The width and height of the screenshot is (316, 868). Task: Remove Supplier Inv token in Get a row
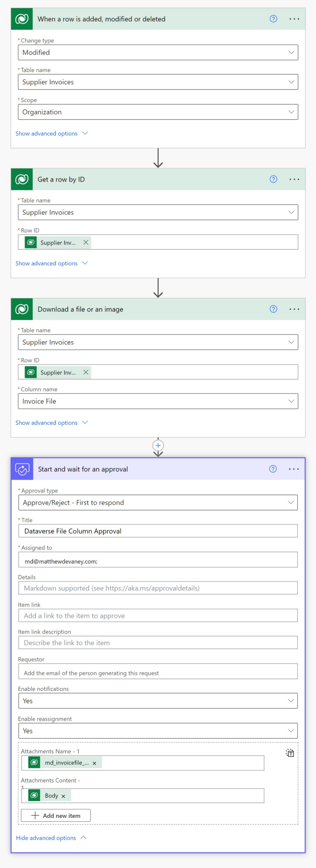[86, 242]
